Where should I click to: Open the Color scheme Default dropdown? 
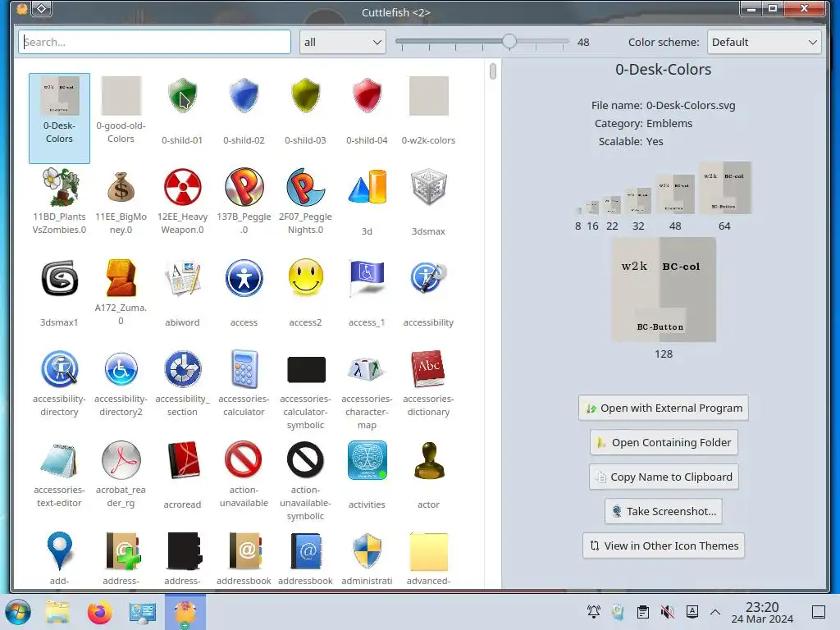(x=764, y=42)
